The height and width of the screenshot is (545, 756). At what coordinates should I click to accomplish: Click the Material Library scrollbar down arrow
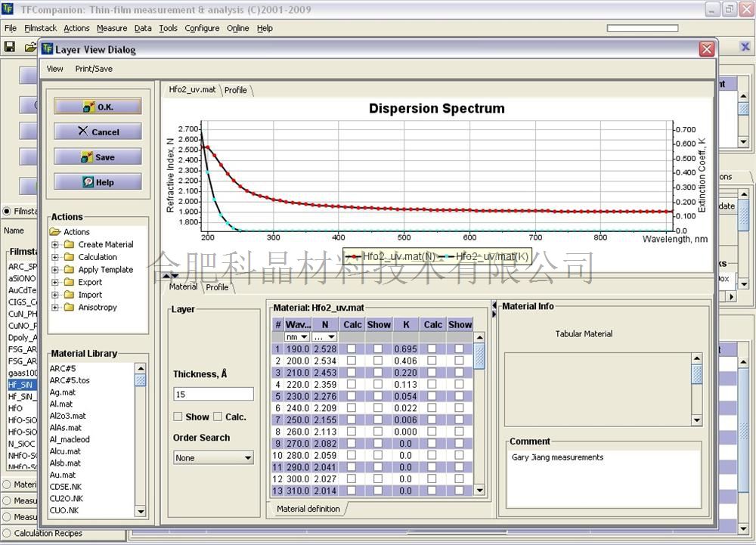click(141, 511)
